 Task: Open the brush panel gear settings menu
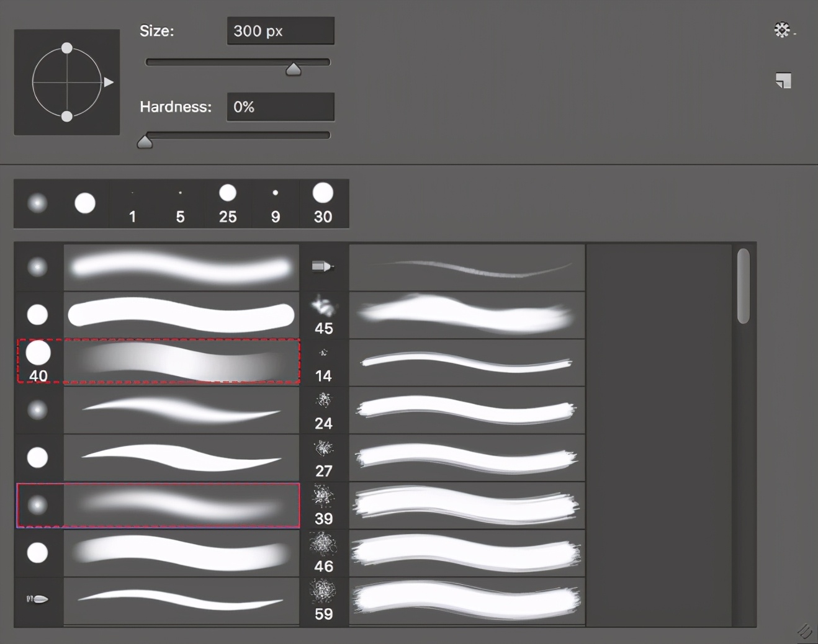(782, 30)
